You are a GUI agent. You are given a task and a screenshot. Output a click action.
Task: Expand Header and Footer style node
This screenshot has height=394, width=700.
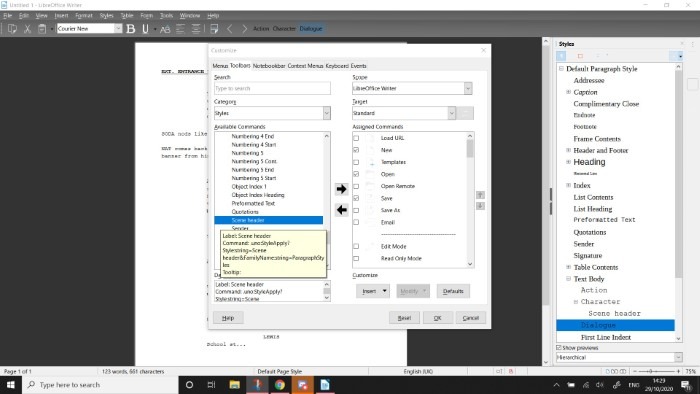click(568, 150)
